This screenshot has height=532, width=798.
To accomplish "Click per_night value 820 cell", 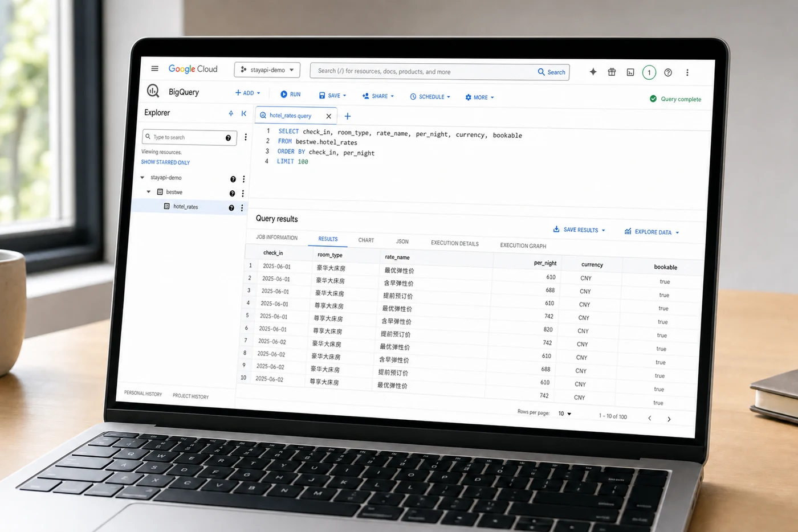I will (x=548, y=329).
